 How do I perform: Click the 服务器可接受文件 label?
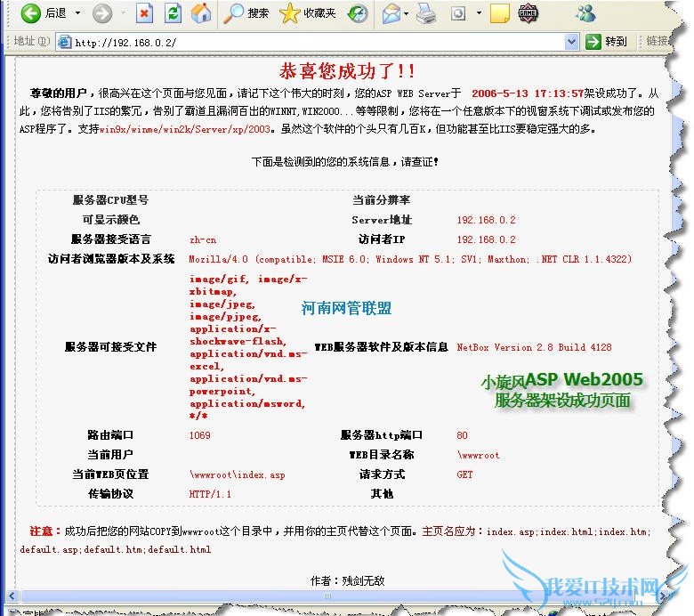point(110,347)
